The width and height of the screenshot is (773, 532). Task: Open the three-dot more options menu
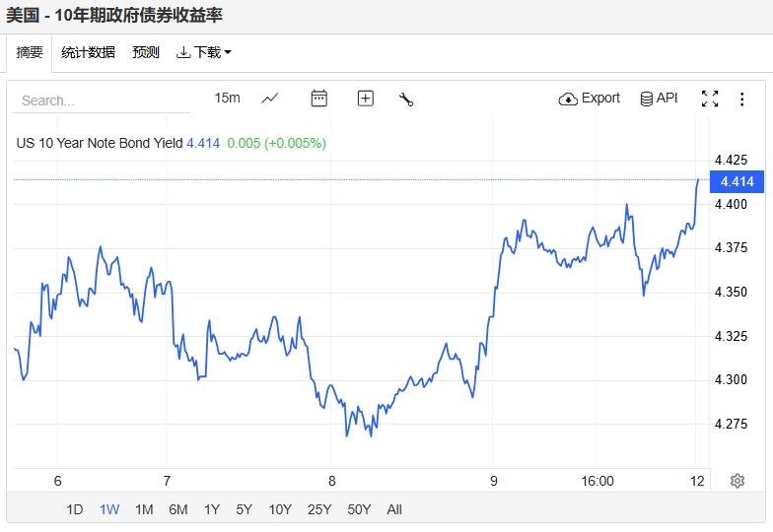[741, 99]
